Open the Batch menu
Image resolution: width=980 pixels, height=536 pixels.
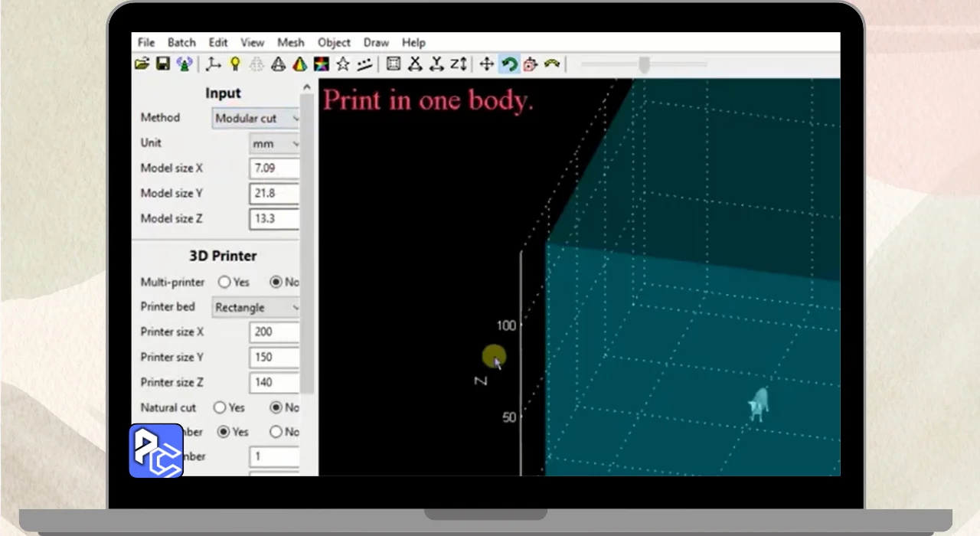coord(181,43)
